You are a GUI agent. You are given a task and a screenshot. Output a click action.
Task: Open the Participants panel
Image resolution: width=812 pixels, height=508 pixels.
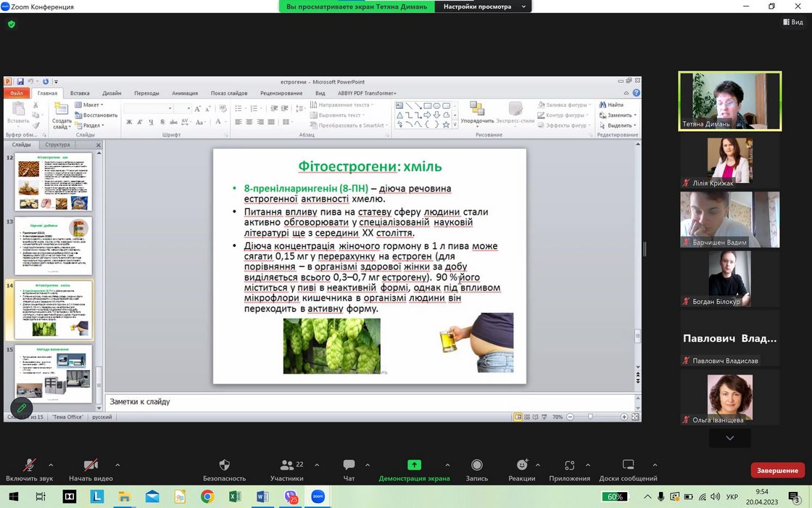(286, 465)
